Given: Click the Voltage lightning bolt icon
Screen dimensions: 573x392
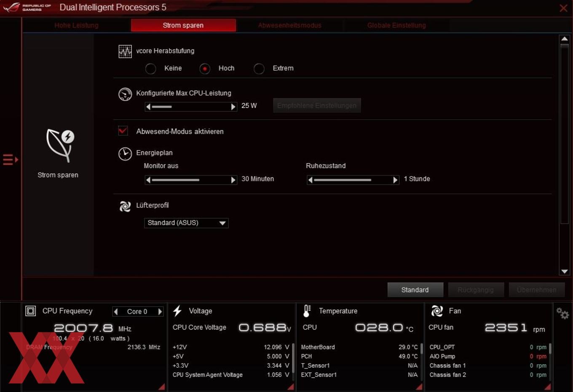Looking at the screenshot, I should pos(177,311).
